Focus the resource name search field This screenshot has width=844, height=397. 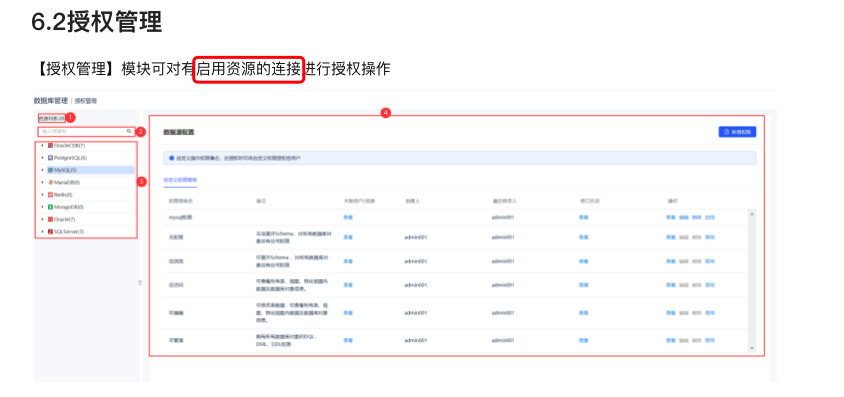(86, 131)
